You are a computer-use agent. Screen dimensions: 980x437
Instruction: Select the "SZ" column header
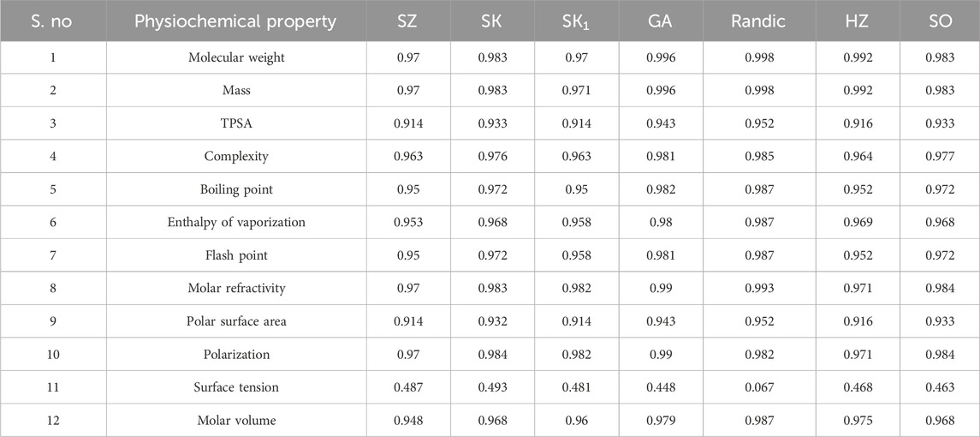click(x=407, y=21)
